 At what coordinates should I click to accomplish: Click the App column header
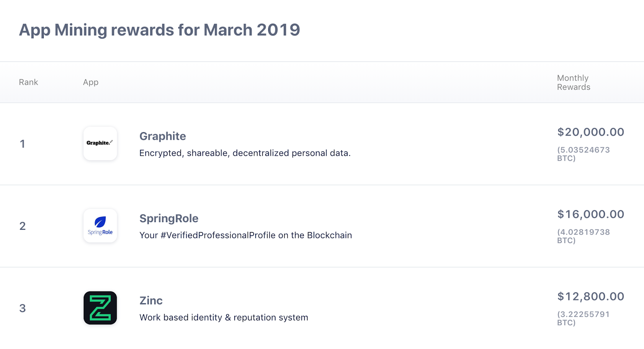click(x=91, y=82)
